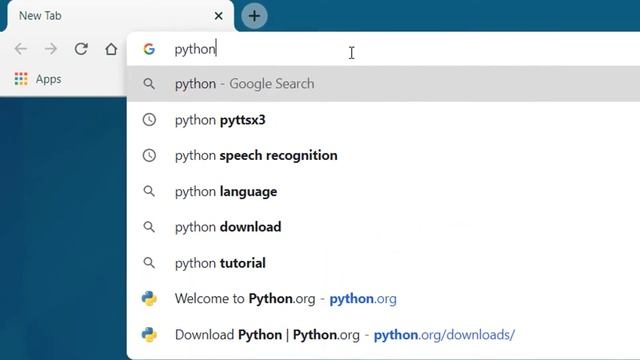Choose the python pyttsx3 history suggestion

[x=384, y=120]
